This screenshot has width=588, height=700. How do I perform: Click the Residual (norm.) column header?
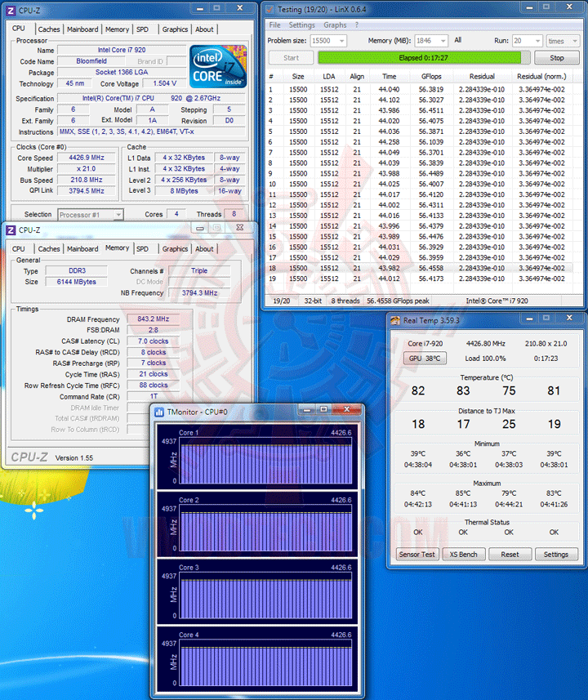click(x=541, y=76)
